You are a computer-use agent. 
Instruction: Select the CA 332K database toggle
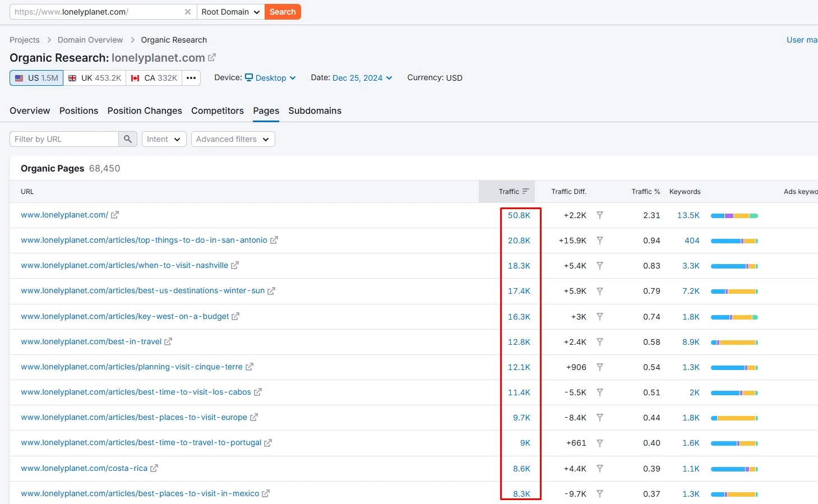[x=154, y=78]
